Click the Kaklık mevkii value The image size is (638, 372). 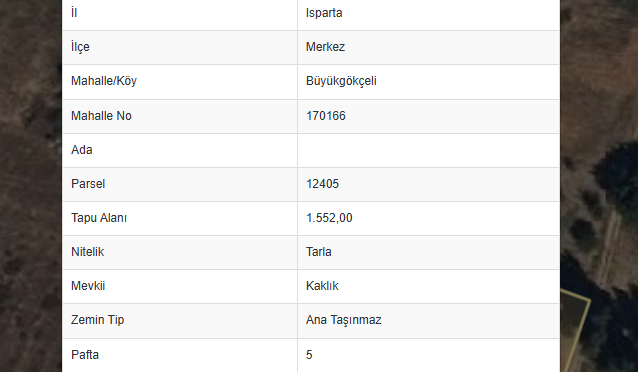(322, 286)
